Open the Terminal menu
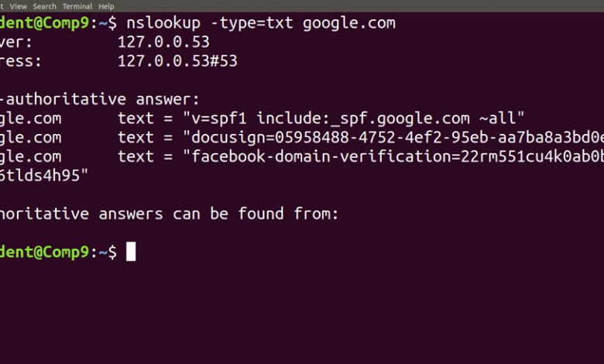The image size is (604, 364). (77, 6)
